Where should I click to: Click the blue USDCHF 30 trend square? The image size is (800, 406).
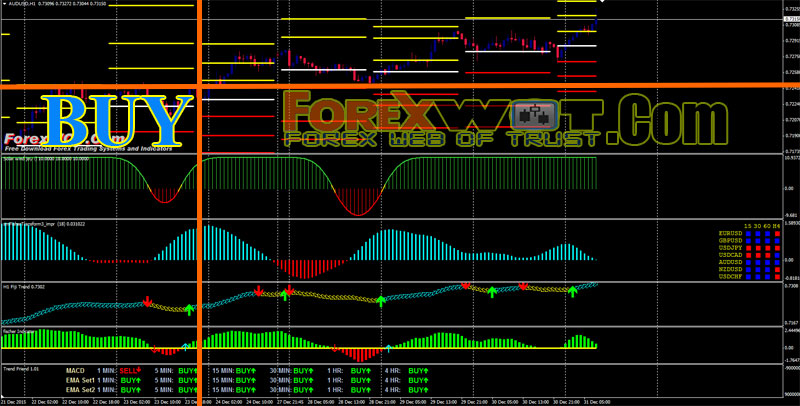pyautogui.click(x=758, y=276)
